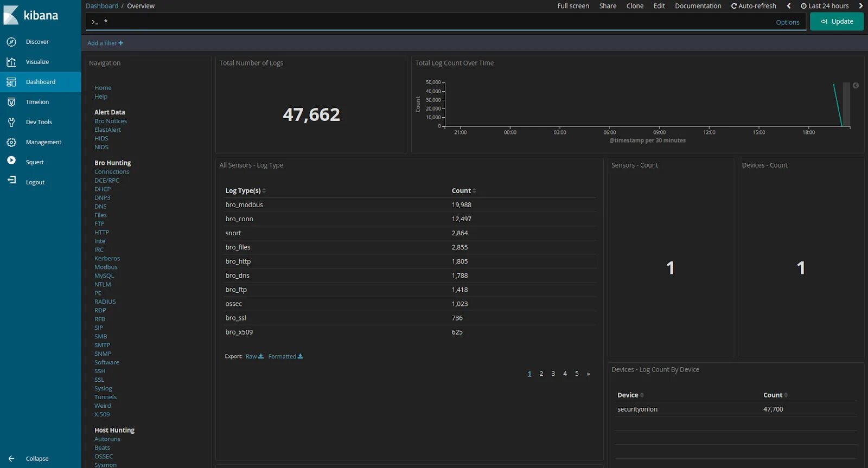
Task: Click the green Update button
Action: (x=837, y=22)
